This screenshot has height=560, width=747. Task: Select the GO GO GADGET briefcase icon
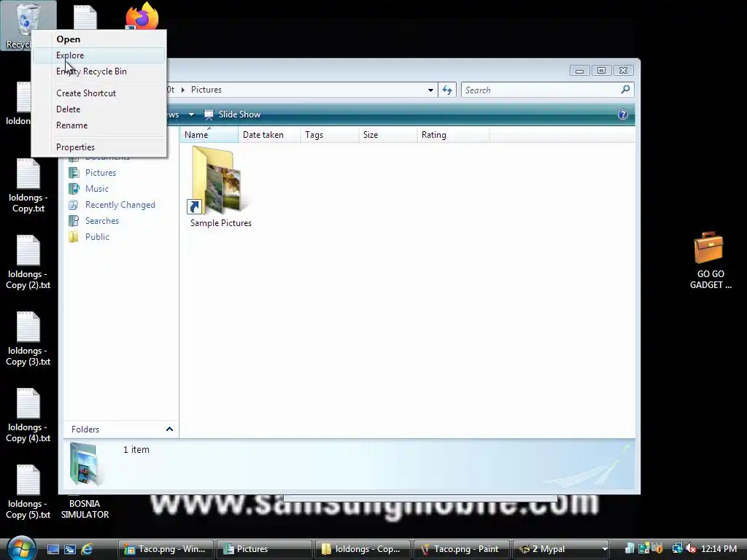pos(710,260)
